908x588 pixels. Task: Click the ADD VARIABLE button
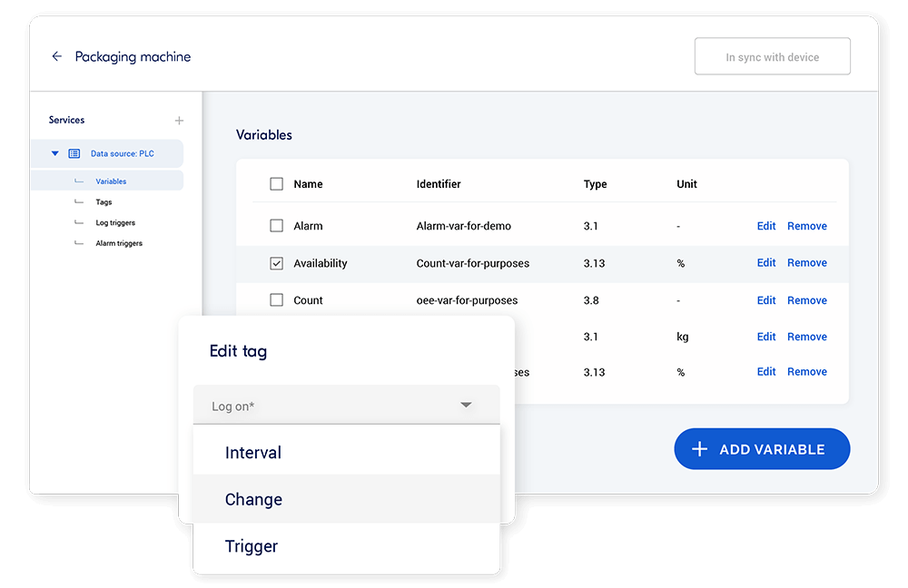761,449
